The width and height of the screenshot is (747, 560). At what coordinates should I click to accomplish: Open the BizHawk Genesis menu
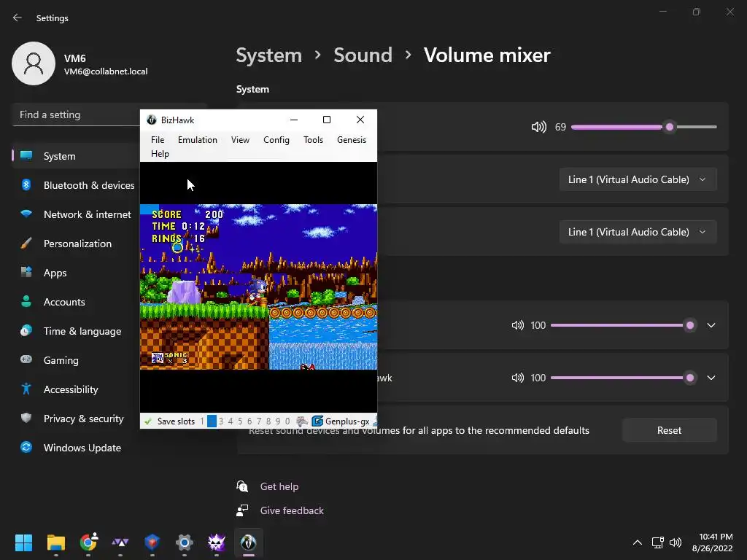(352, 140)
